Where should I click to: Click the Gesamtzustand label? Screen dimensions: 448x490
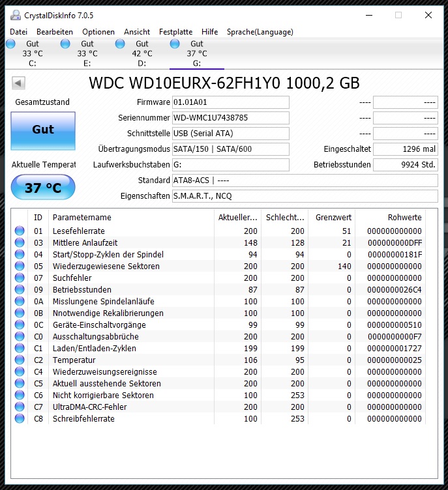click(x=42, y=102)
